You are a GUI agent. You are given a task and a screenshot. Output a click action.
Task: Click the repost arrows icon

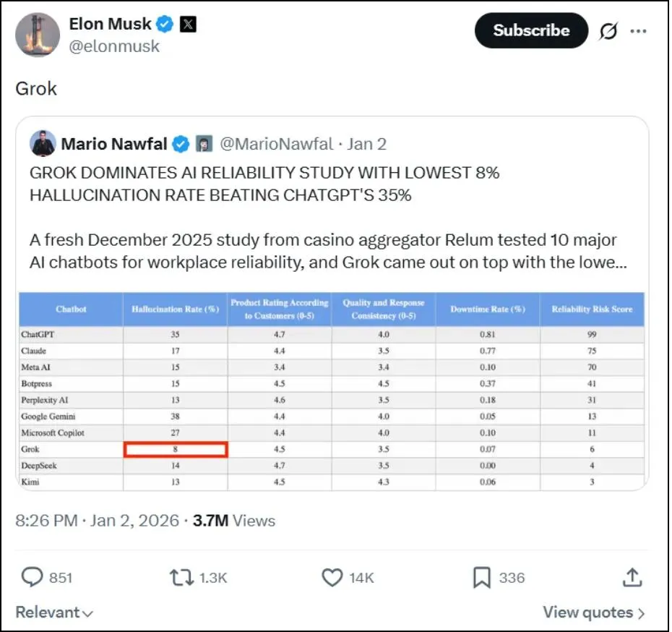click(181, 578)
